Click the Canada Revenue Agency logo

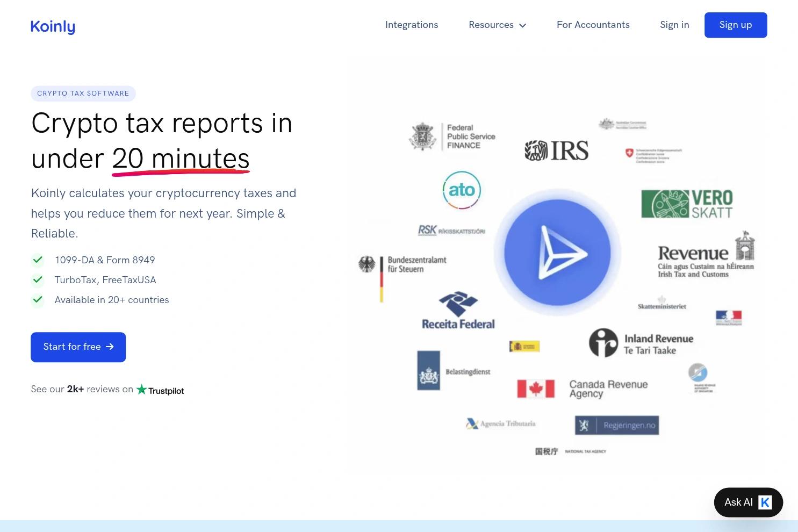(583, 389)
